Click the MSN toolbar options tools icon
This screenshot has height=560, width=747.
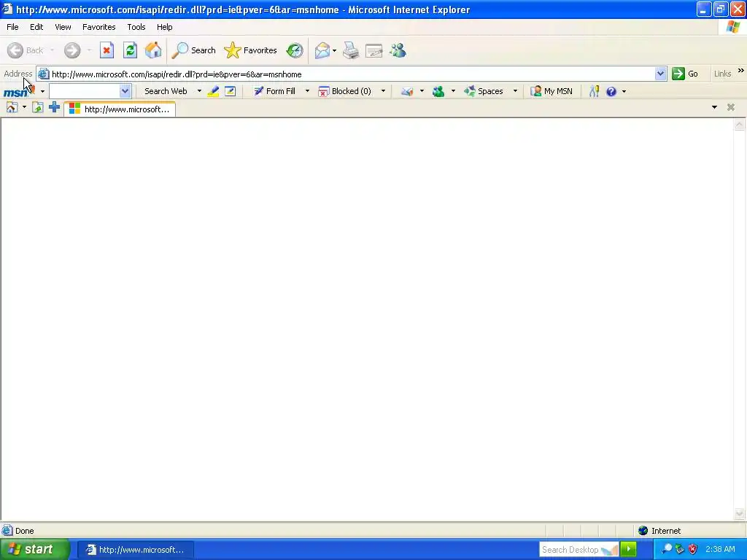pyautogui.click(x=594, y=91)
